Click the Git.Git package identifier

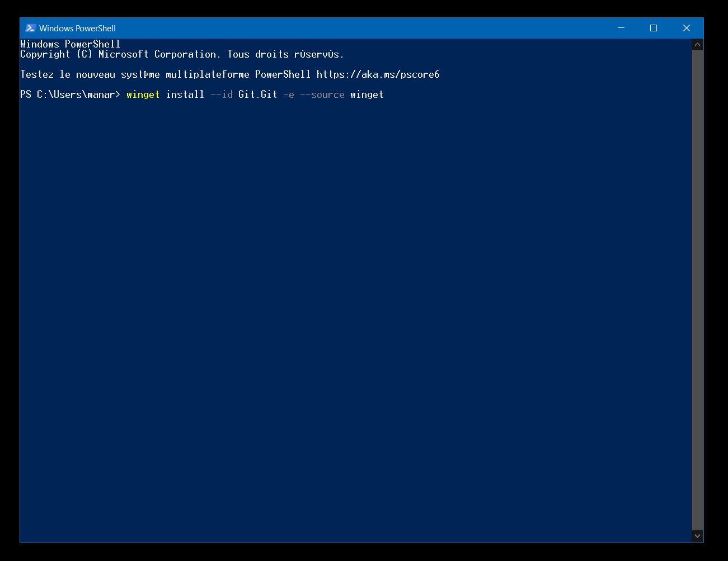(258, 95)
